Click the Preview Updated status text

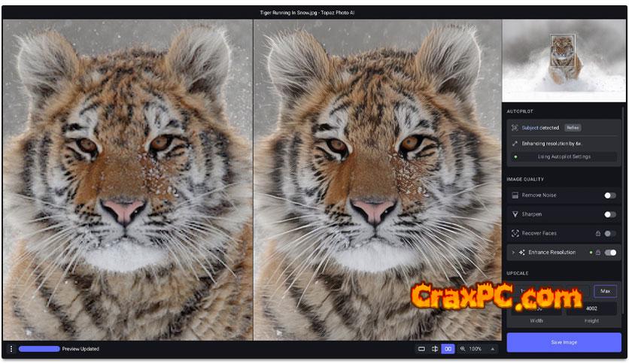[81, 349]
